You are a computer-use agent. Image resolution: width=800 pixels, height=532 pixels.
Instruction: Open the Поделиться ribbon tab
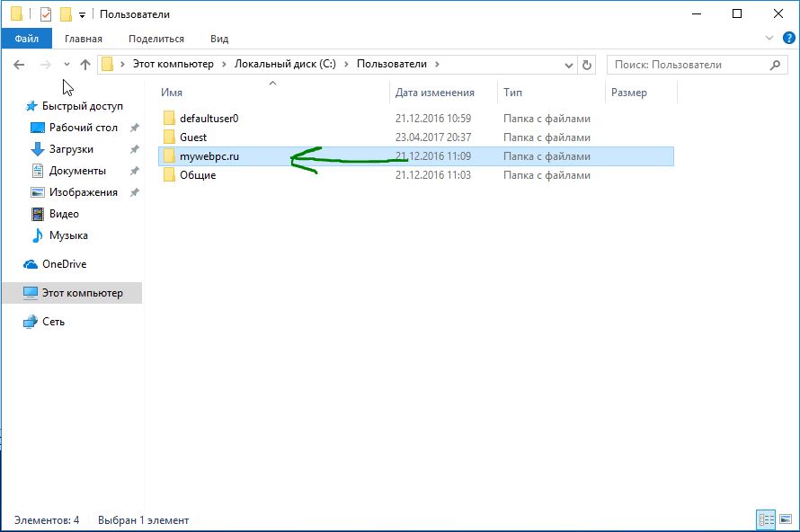click(x=156, y=39)
